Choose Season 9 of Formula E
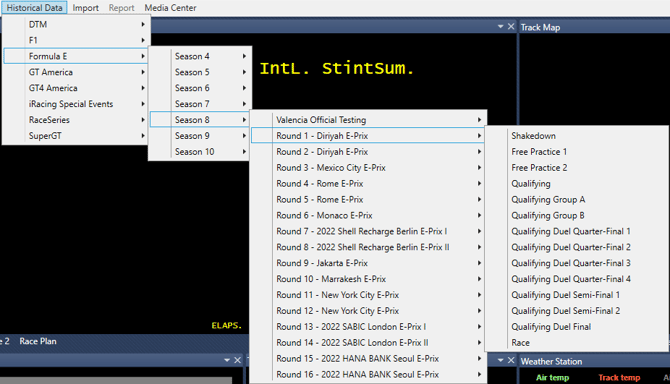 [200, 136]
